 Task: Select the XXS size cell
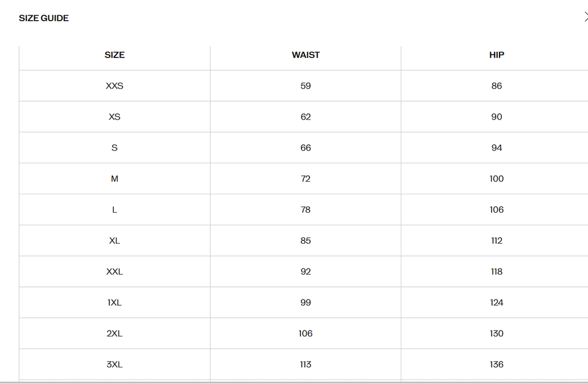[114, 86]
